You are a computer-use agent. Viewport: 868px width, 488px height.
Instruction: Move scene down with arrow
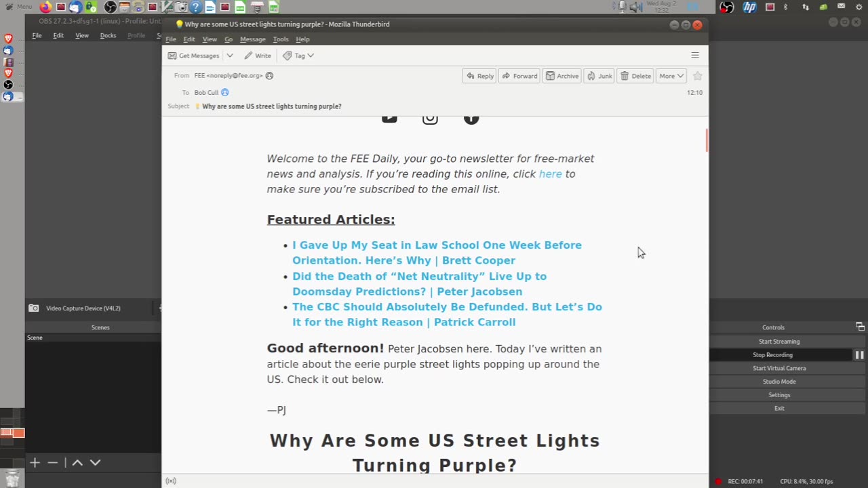95,462
